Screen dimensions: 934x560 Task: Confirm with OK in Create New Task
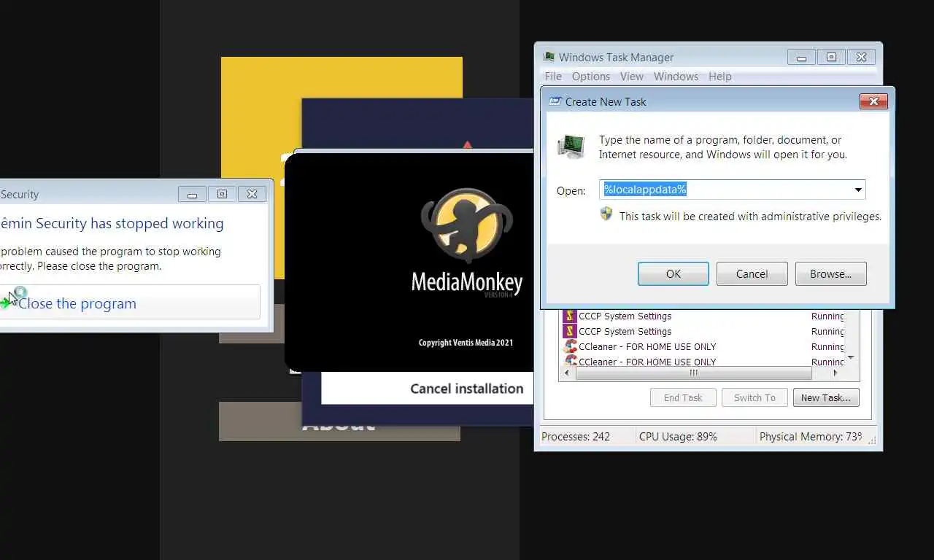[x=673, y=273]
